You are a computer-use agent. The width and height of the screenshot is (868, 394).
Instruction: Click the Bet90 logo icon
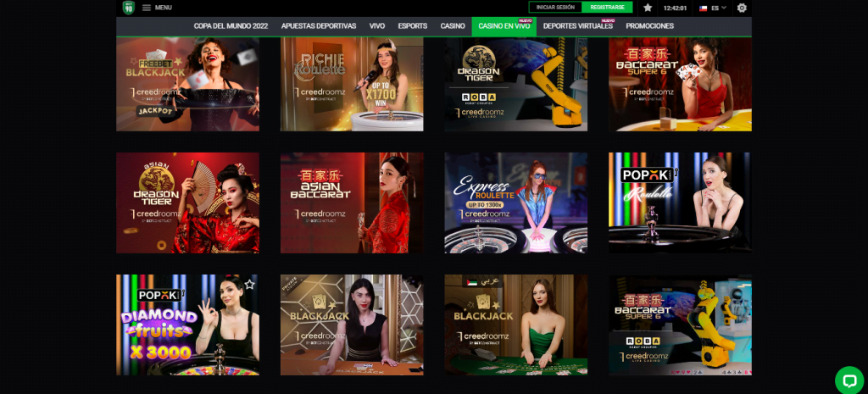[x=129, y=8]
